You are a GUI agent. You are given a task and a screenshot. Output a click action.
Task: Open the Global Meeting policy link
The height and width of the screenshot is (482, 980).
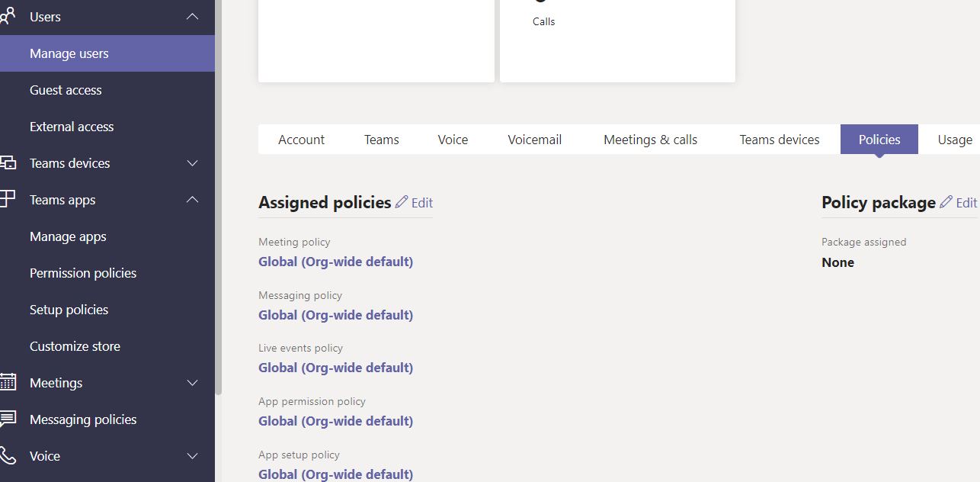335,261
